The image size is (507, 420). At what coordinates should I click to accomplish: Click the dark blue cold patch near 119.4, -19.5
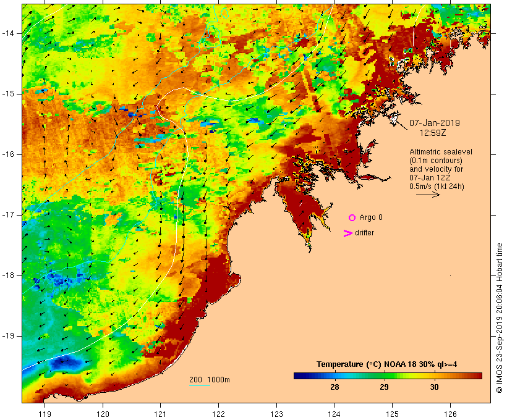(x=66, y=363)
